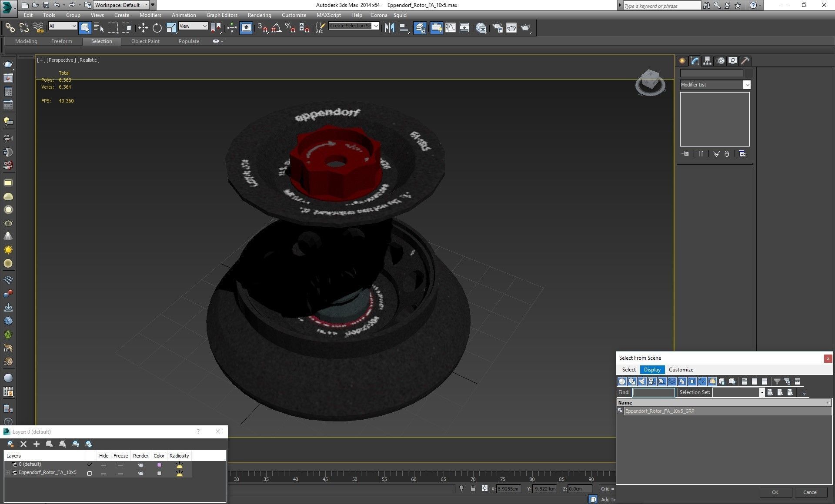Toggle the Spinner Snap icon
Viewport: 835px width, 504px height.
pos(304,28)
